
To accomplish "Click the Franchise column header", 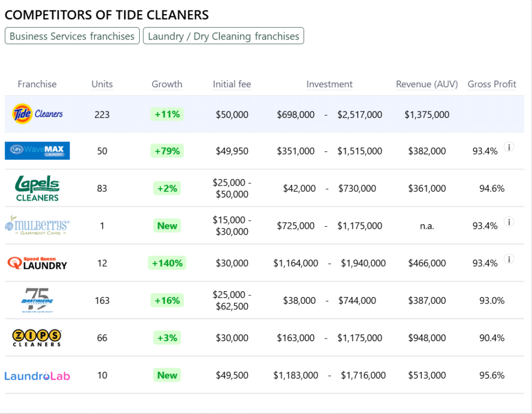I will tap(37, 84).
